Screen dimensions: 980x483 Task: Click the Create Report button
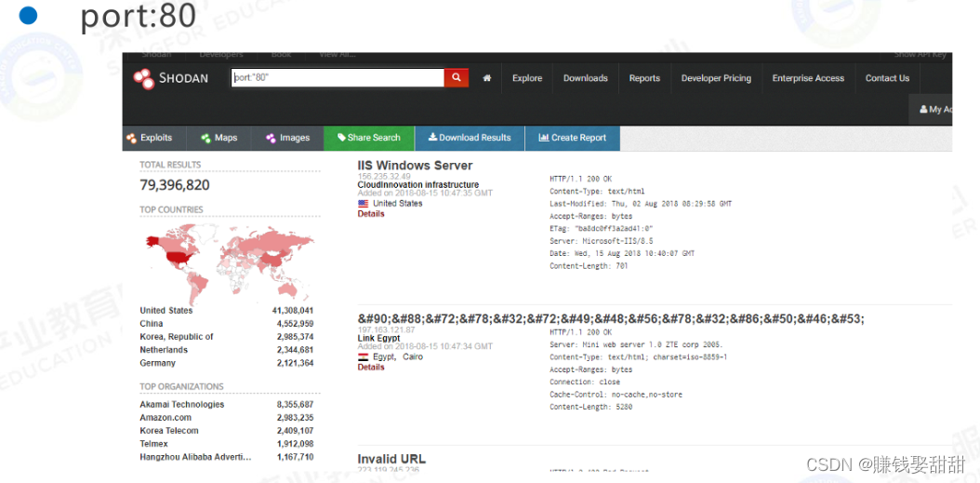click(573, 138)
